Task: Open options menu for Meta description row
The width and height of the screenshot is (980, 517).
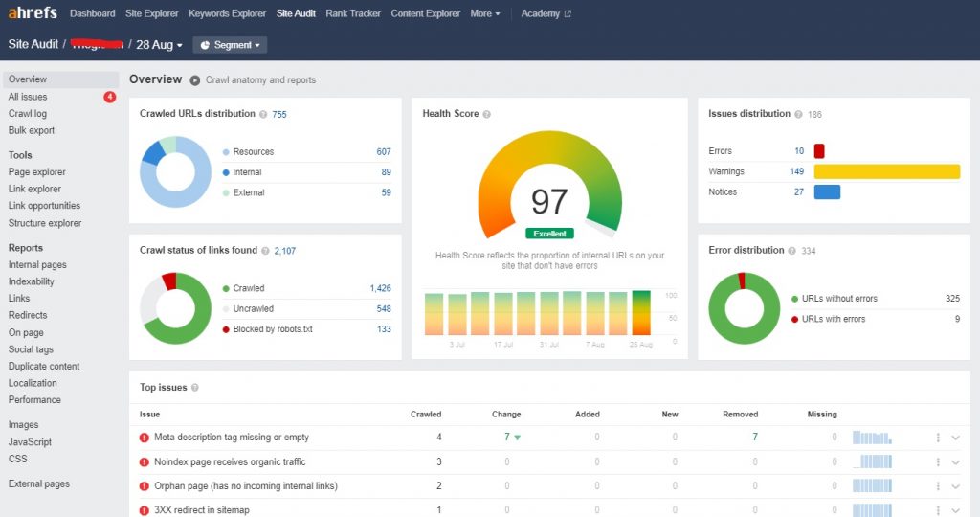Action: (x=938, y=438)
